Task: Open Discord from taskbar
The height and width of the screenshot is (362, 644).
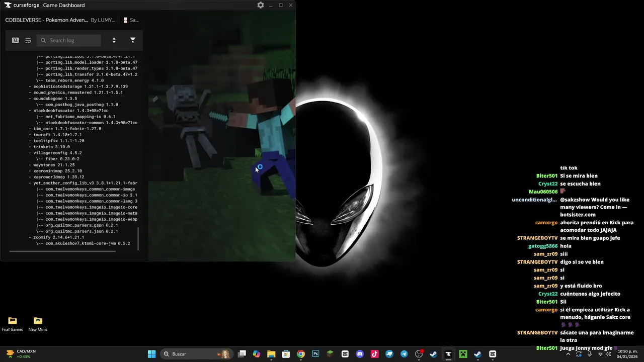Action: pyautogui.click(x=360, y=354)
